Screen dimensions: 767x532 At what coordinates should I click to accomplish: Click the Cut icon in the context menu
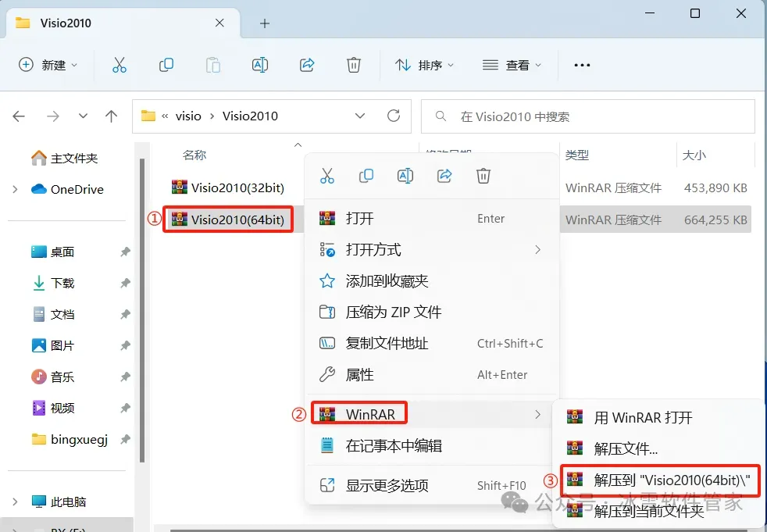[326, 176]
